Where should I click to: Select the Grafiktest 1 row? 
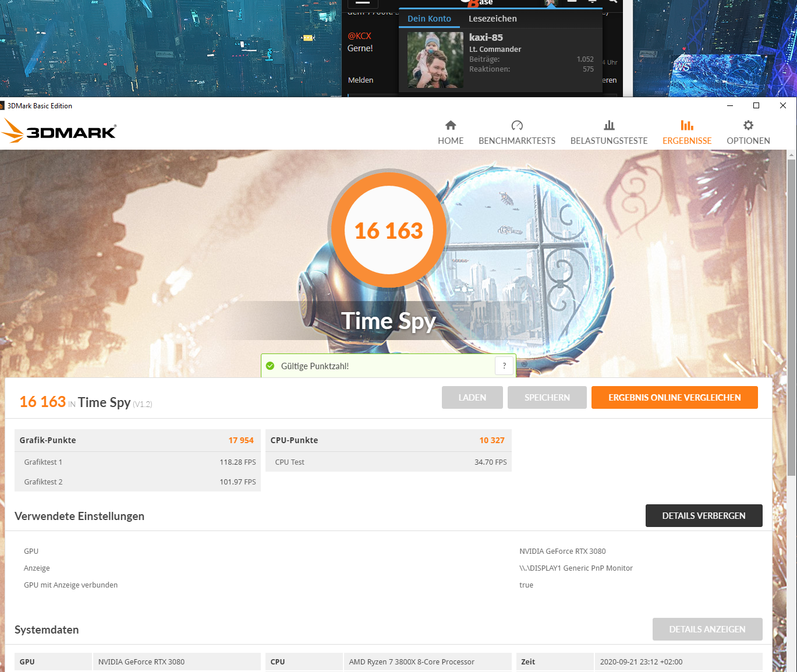(137, 462)
